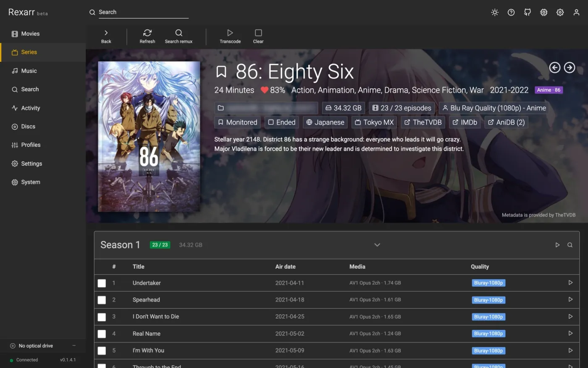The width and height of the screenshot is (588, 368).
Task: Click the green 23 / 23 season badge
Action: pyautogui.click(x=160, y=245)
